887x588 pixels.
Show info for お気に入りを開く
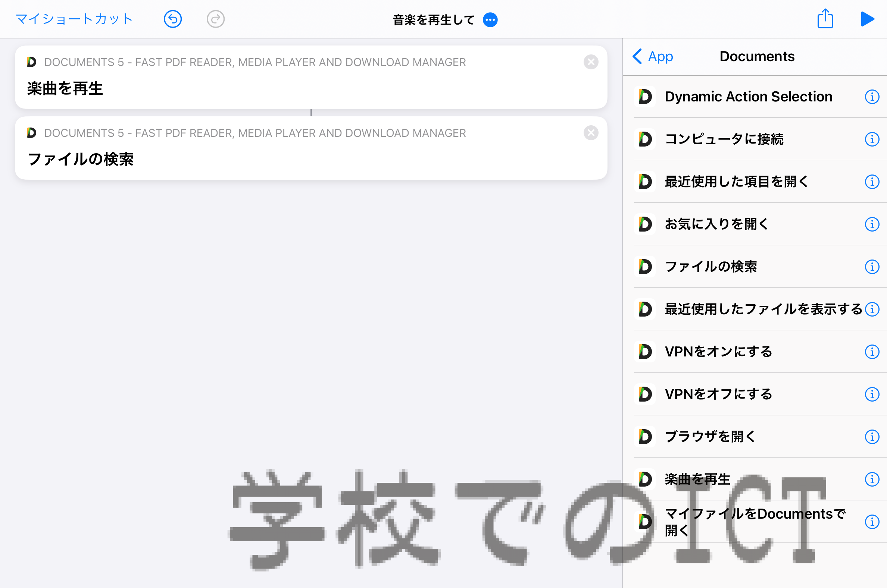coord(872,224)
